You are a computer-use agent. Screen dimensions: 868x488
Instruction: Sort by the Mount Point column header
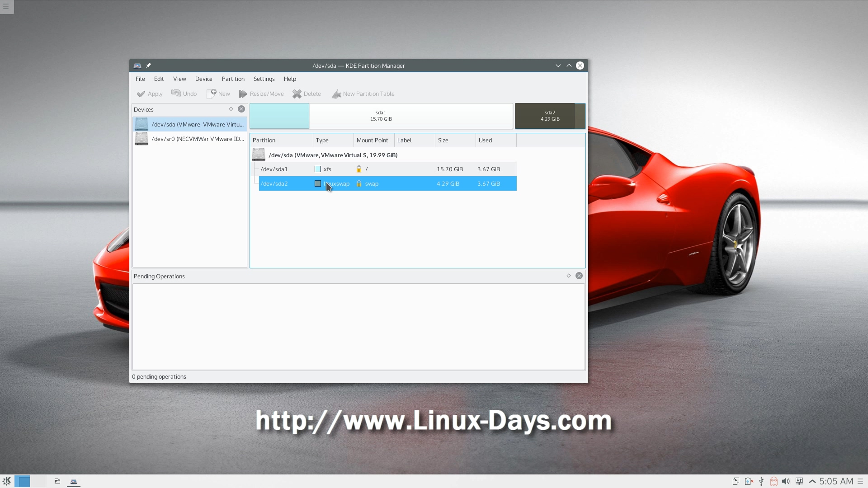(374, 140)
